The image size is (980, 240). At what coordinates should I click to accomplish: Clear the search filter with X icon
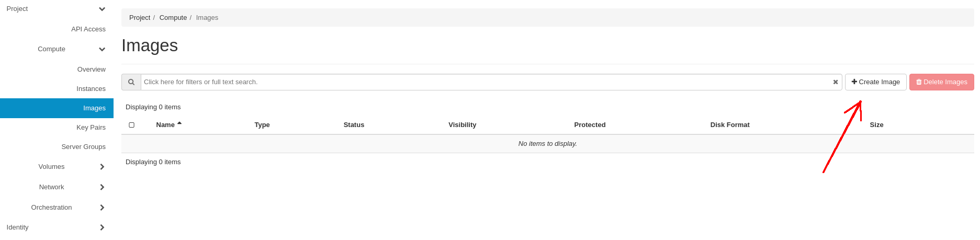[836, 82]
